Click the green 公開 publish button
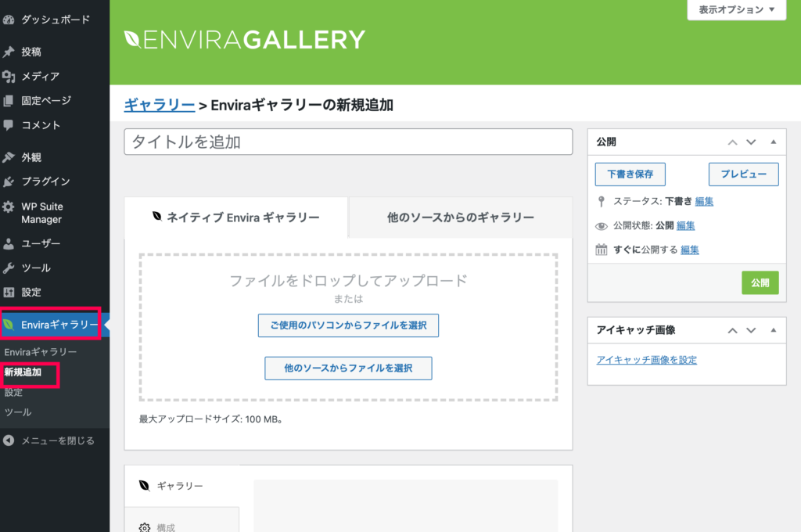Screen dimensions: 801x532 tap(760, 282)
